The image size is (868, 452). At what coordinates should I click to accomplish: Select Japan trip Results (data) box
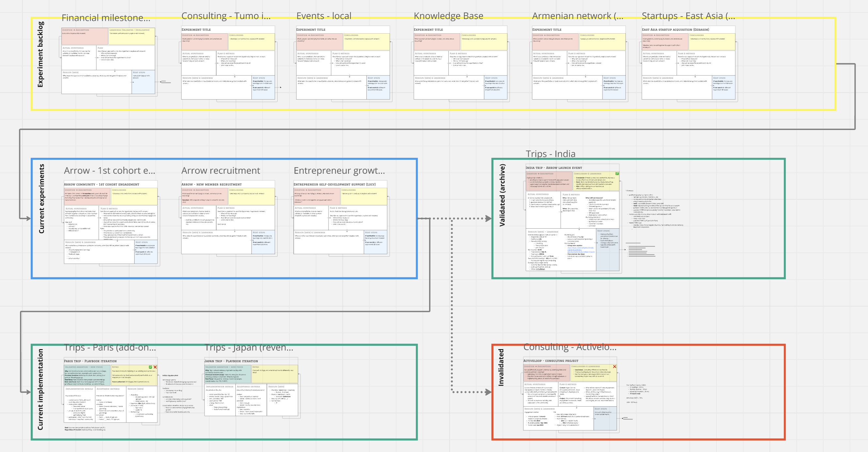tap(282, 400)
